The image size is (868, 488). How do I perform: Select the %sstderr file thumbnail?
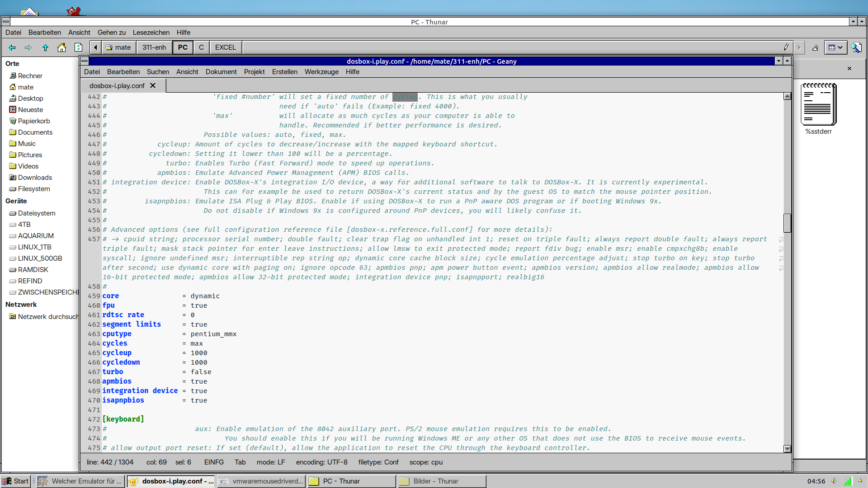click(x=819, y=105)
